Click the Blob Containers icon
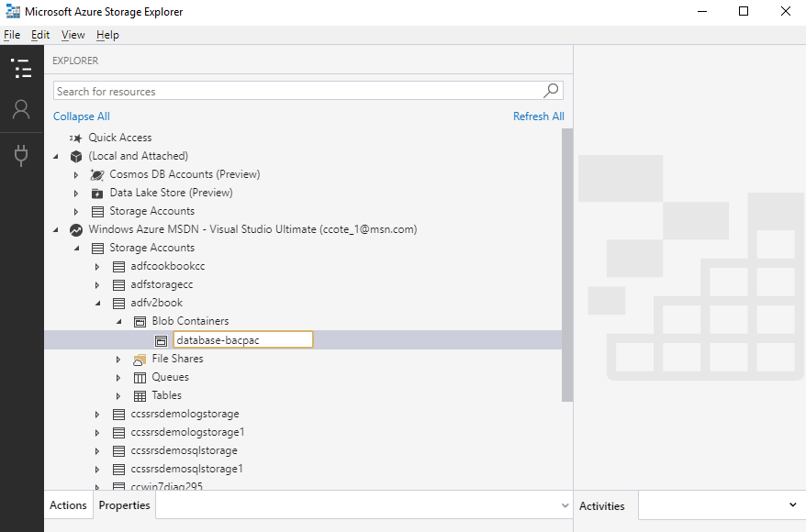Viewport: 806px width, 532px height. coord(140,322)
